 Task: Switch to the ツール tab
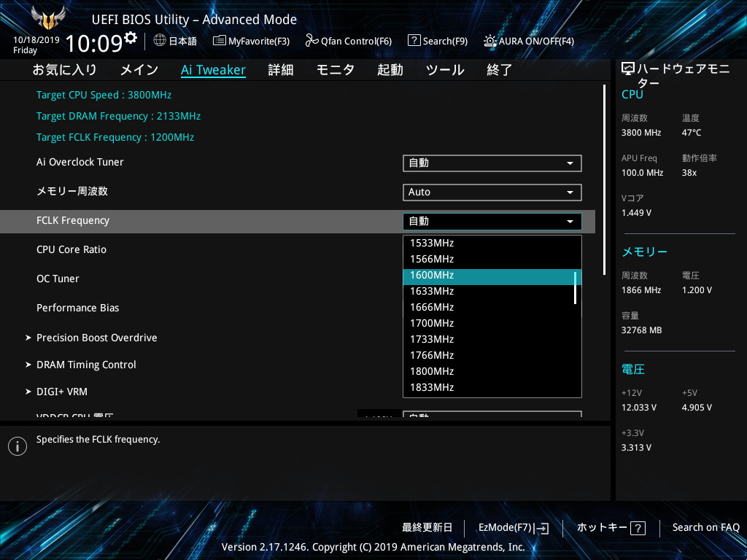[445, 70]
